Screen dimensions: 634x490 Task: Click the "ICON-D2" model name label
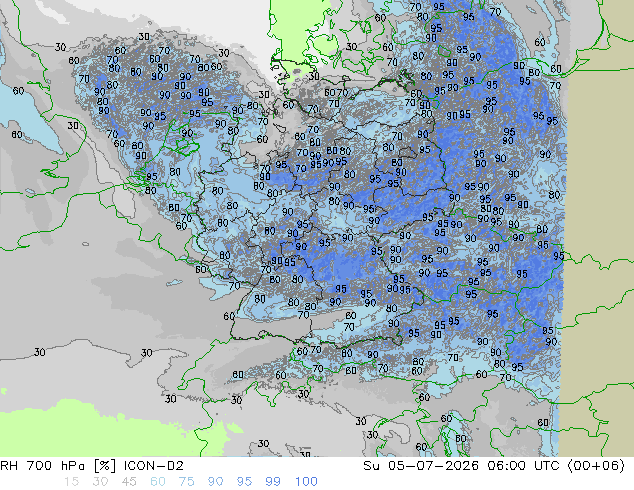coord(154,466)
